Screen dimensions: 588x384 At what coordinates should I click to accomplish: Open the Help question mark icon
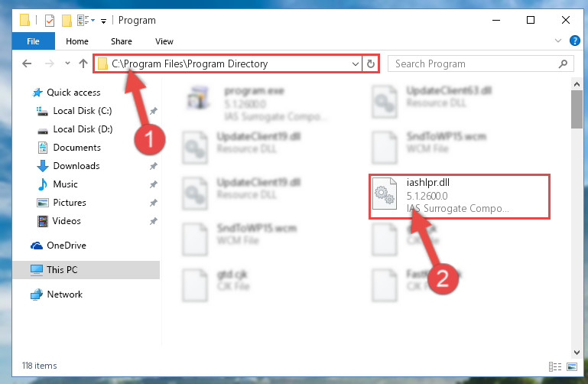[574, 41]
